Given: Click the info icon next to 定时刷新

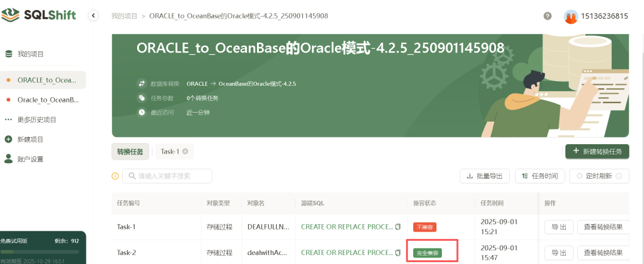Looking at the screenshot, I should (x=619, y=176).
